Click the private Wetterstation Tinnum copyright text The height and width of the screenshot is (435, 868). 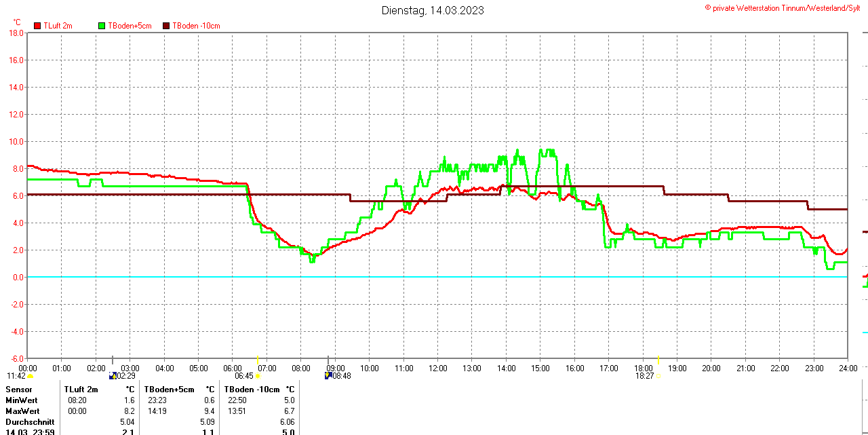(782, 7)
